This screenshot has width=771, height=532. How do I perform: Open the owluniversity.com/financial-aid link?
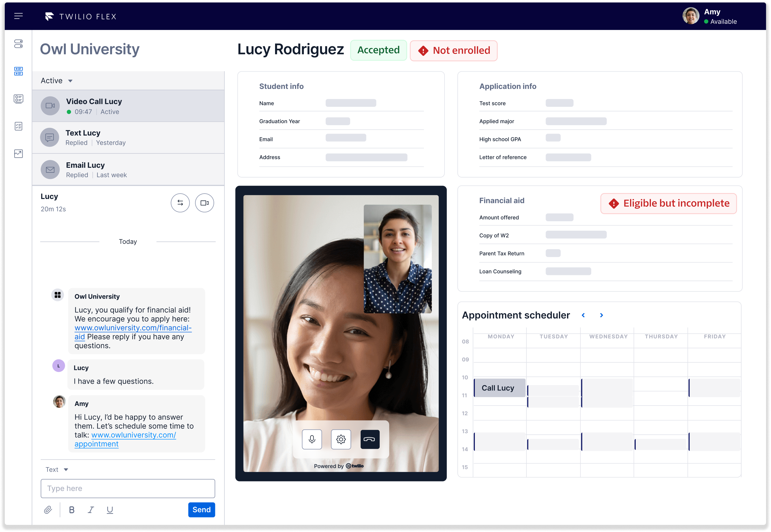pyautogui.click(x=133, y=332)
